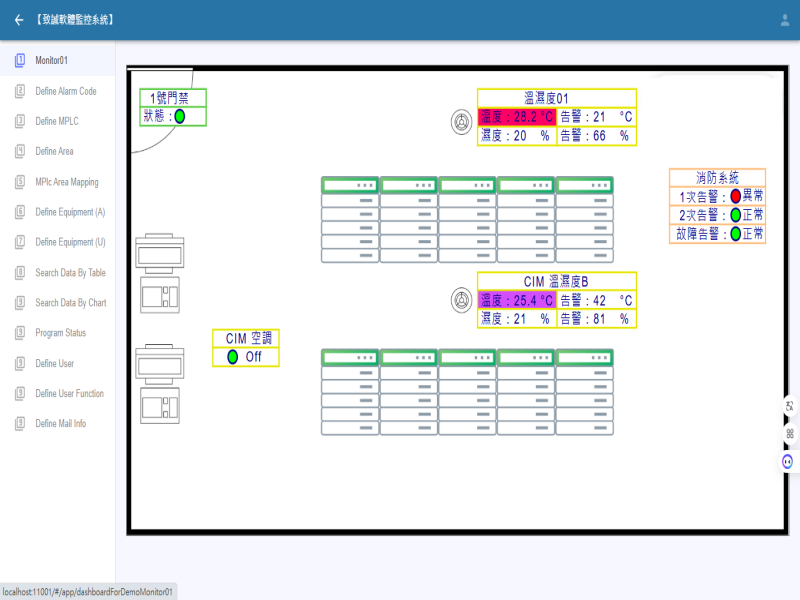Screen dimensions: 800x600
Task: Click the CIM 溫濕度B panel title
Action: pyautogui.click(x=556, y=281)
